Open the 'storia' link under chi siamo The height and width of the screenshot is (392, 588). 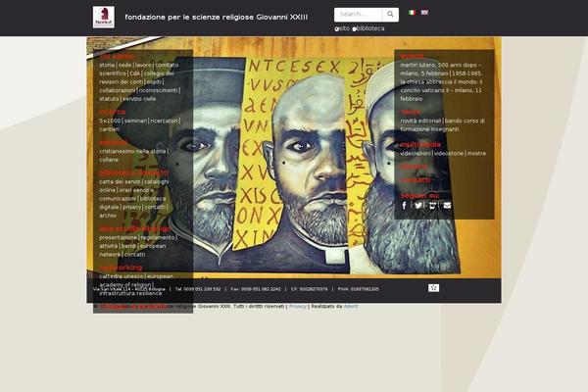point(107,65)
